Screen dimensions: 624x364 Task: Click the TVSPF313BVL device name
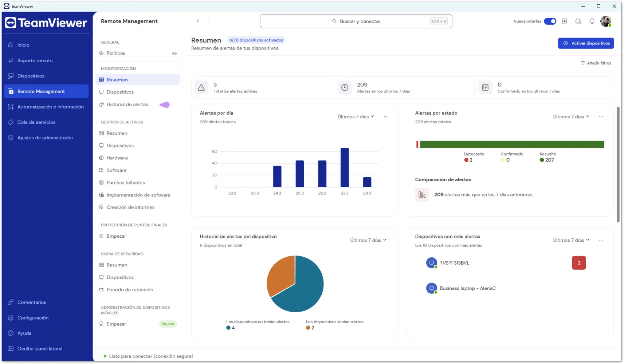tap(455, 263)
